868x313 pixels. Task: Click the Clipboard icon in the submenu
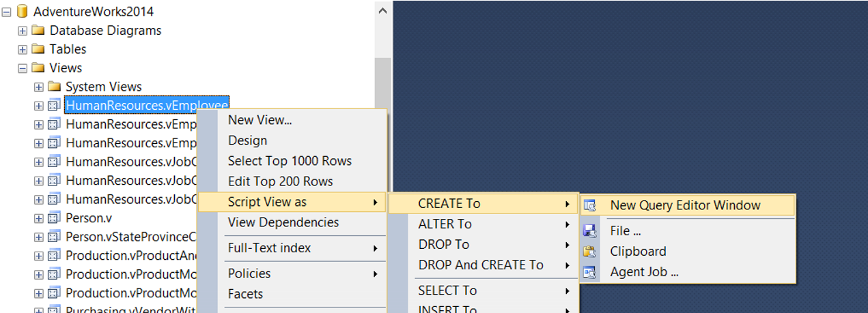tap(590, 252)
